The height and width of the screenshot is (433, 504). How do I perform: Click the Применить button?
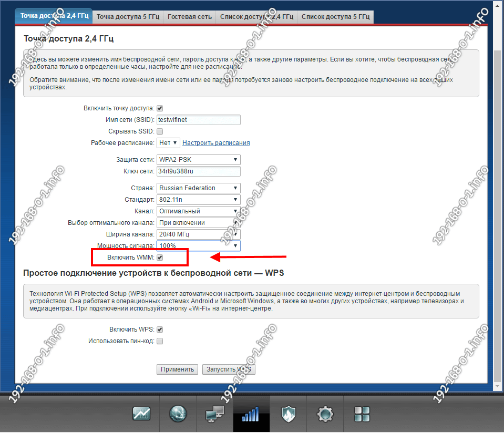pos(178,369)
